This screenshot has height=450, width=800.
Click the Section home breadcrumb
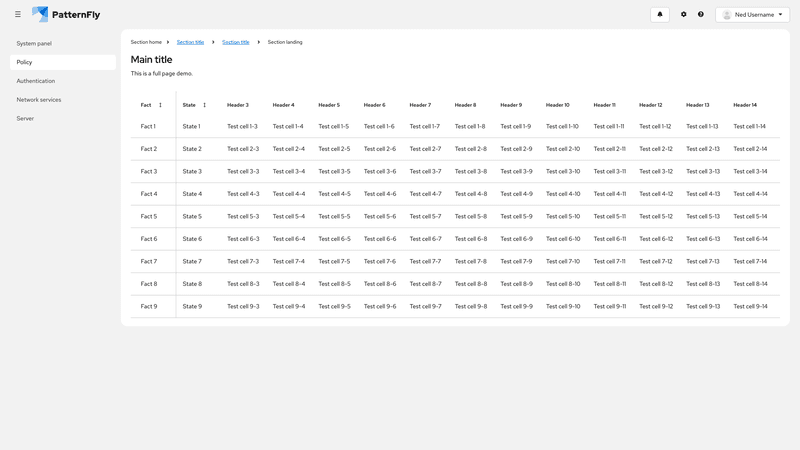(146, 42)
